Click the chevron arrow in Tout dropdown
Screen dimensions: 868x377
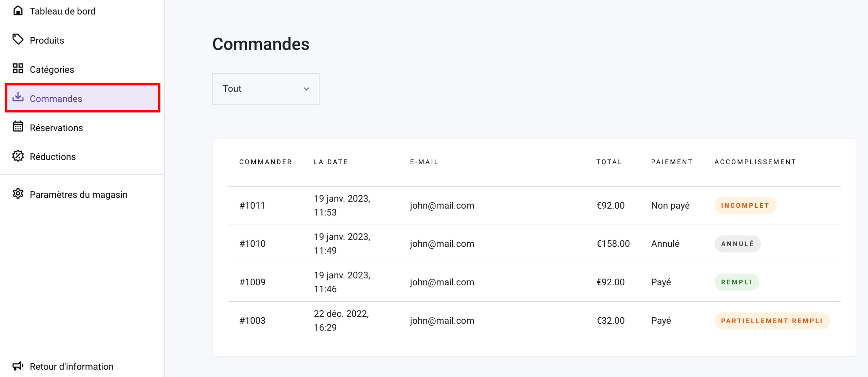[306, 89]
